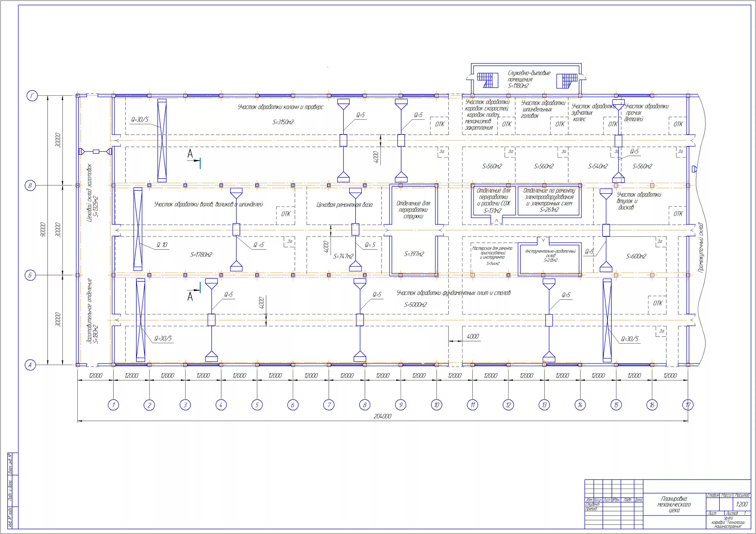The width and height of the screenshot is (756, 534).
Task: Click the '90000' vertical dimension text
Action: pos(43,230)
